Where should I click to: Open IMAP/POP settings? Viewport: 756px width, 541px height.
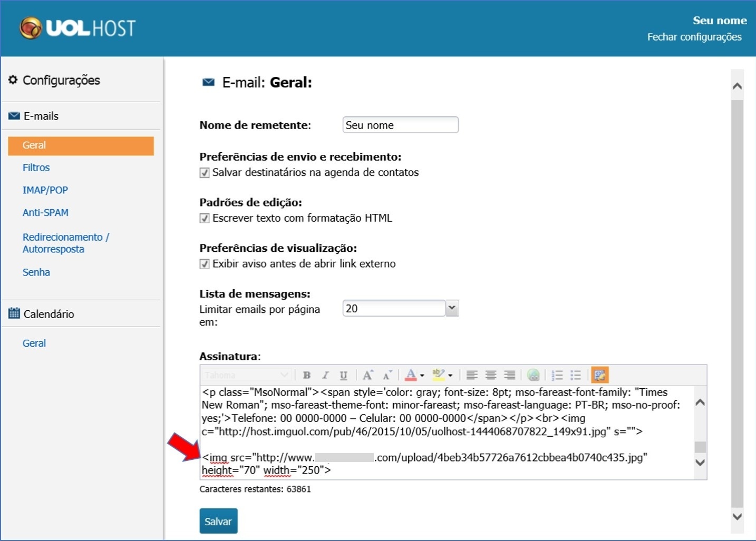click(x=45, y=190)
